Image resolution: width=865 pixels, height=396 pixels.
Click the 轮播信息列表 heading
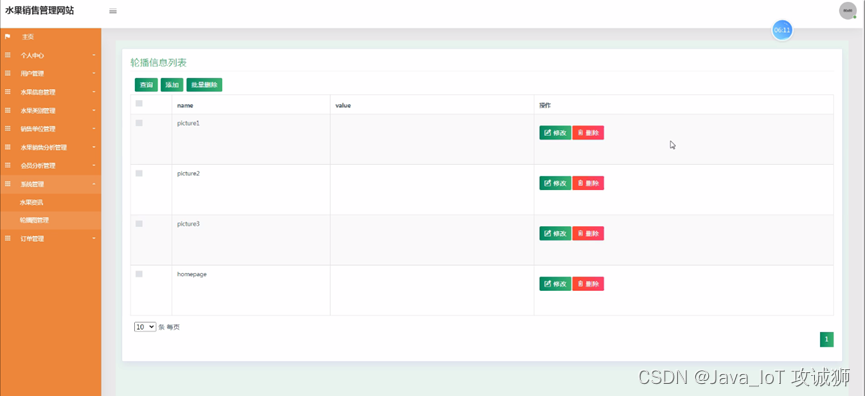158,62
